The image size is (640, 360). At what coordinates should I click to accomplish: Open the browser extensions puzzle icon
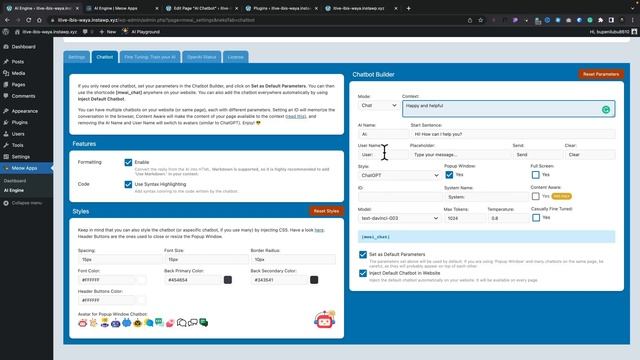[x=600, y=20]
